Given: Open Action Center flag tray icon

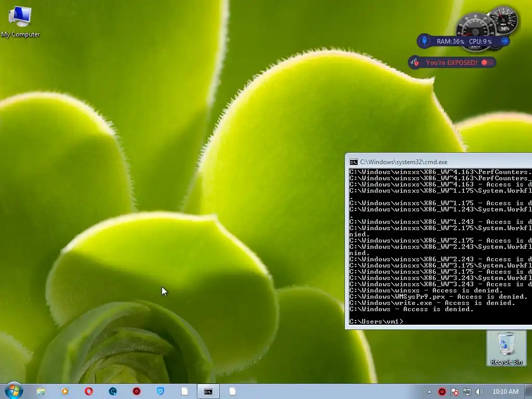Looking at the screenshot, I should 454,392.
